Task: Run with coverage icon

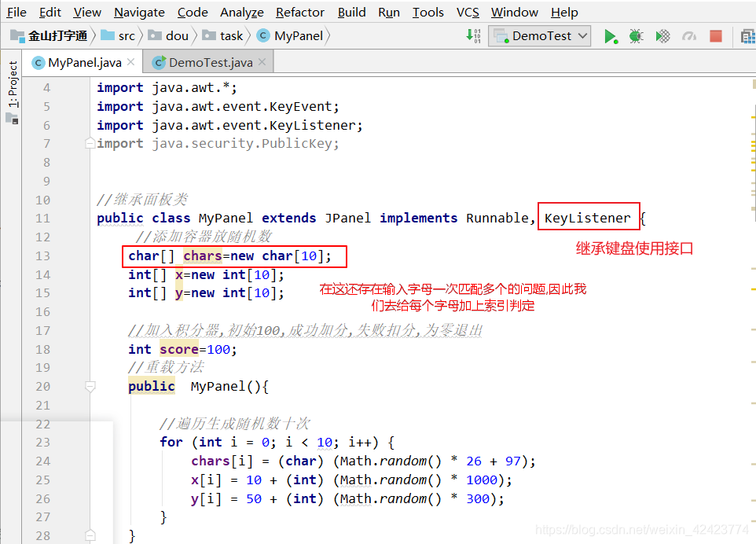Action: tap(662, 36)
